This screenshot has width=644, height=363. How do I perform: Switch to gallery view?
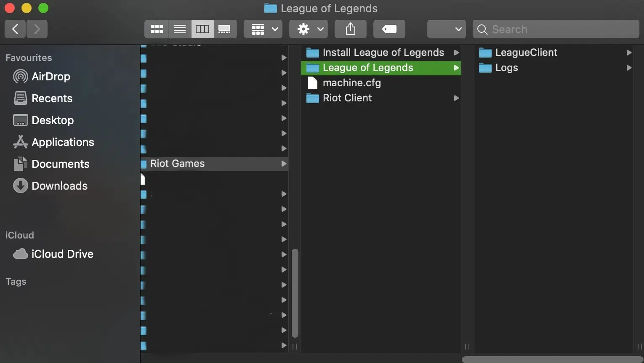[225, 29]
